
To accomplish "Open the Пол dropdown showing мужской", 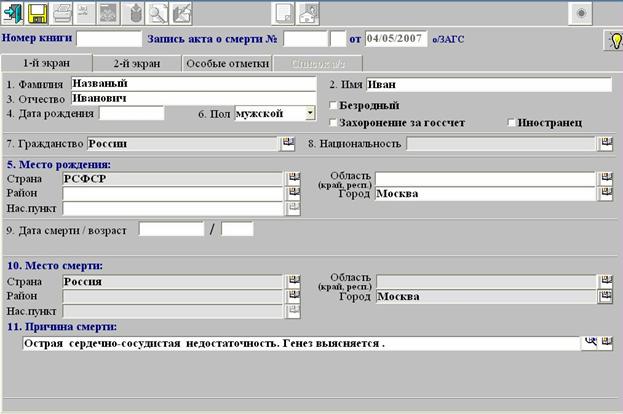I will coord(310,113).
